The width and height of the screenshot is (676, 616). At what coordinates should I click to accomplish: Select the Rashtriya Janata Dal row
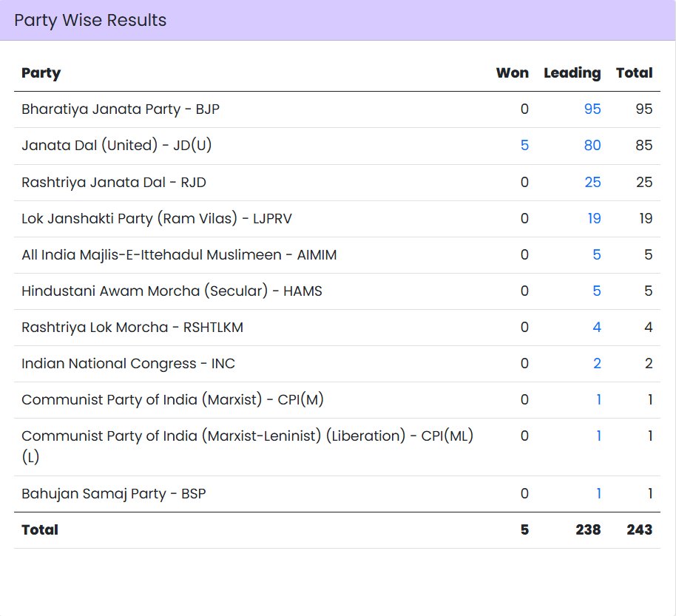click(111, 181)
